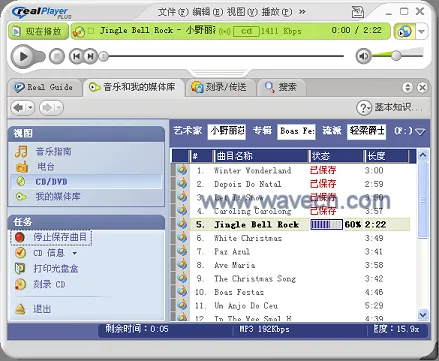Sort by the # column header

[x=201, y=156]
